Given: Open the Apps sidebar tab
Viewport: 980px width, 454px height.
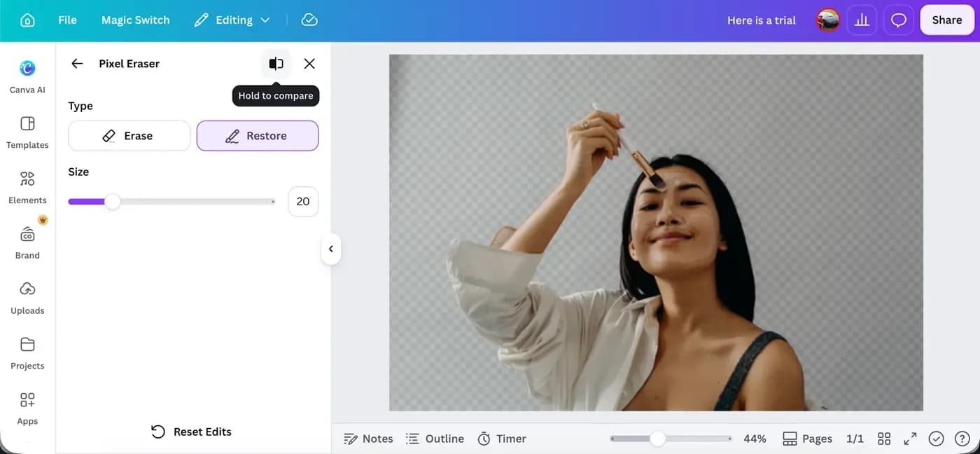Looking at the screenshot, I should point(27,408).
